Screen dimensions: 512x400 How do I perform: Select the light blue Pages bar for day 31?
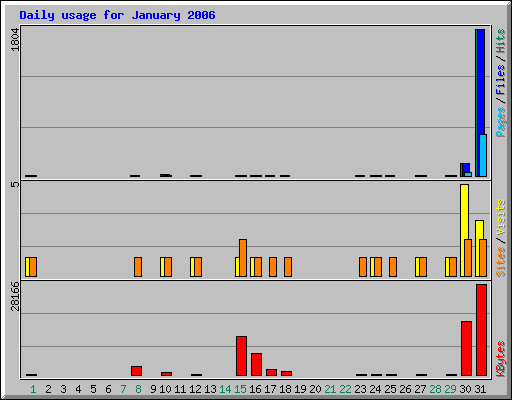tap(483, 155)
